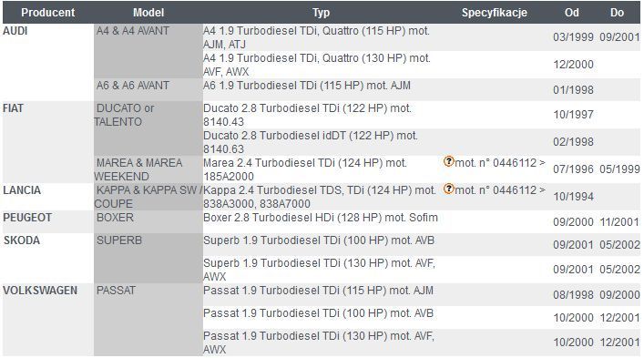Click the AUDI producer cell
This screenshot has height=358, width=644.
(48, 63)
